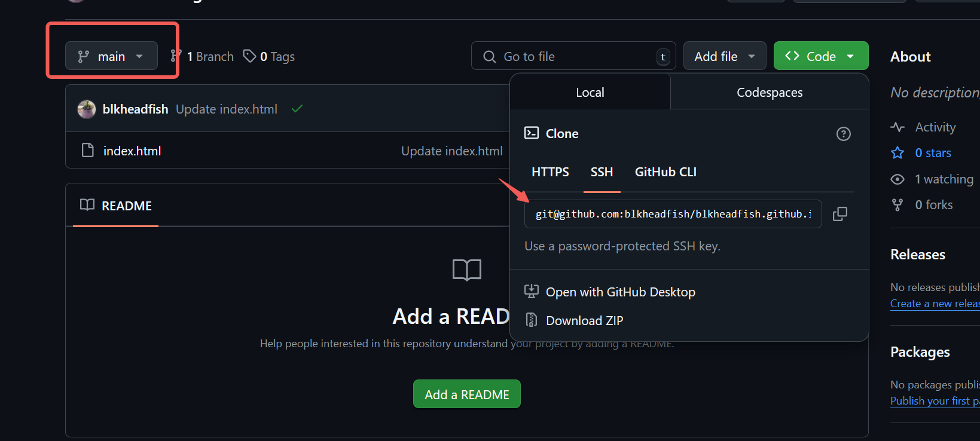Viewport: 980px width, 441px height.
Task: Select the HTTPS clone tab
Action: point(550,172)
